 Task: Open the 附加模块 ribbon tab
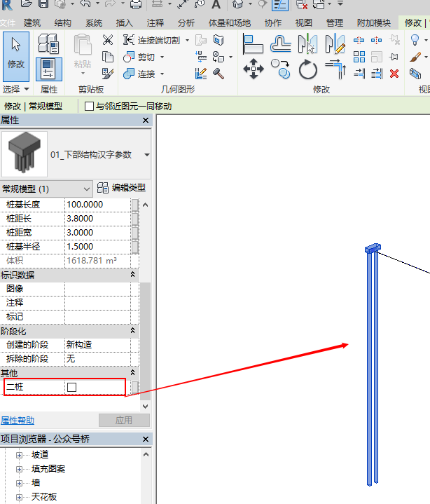tap(374, 23)
